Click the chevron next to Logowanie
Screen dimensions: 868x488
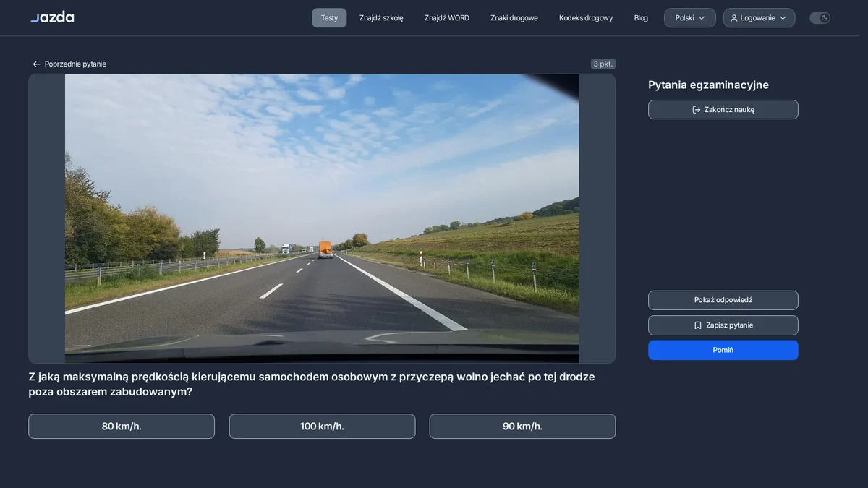click(783, 18)
